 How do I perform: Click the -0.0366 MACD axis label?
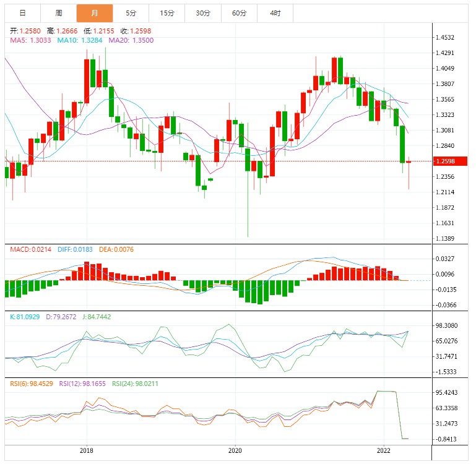[445, 305]
